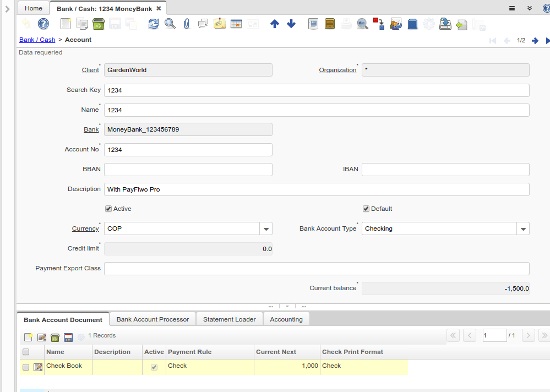Click the Bank / Cash breadcrumb link
Image resolution: width=550 pixels, height=392 pixels.
[x=37, y=40]
